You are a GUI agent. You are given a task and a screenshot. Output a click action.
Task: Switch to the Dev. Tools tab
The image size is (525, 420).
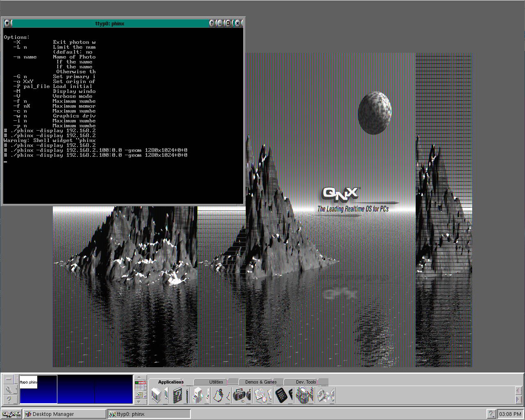click(x=305, y=382)
